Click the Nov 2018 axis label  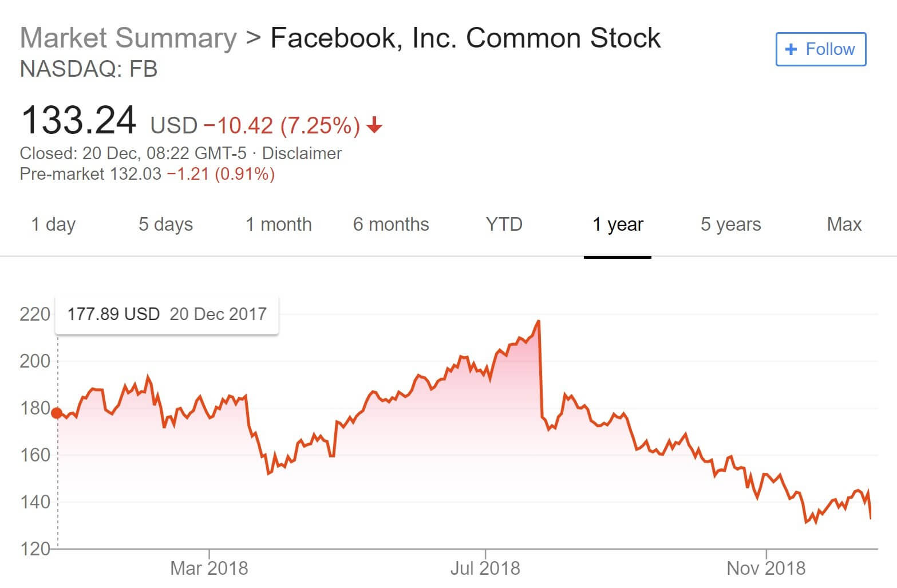(x=765, y=568)
